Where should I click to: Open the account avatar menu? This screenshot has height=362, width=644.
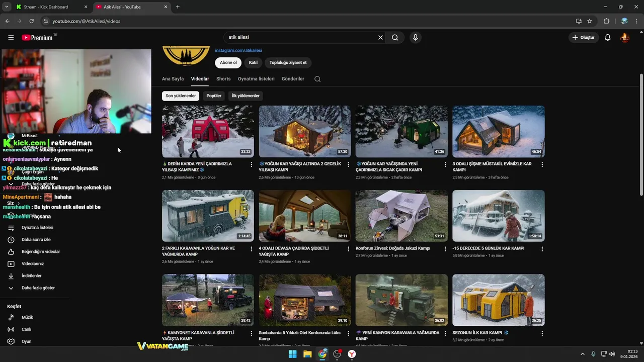tap(625, 37)
